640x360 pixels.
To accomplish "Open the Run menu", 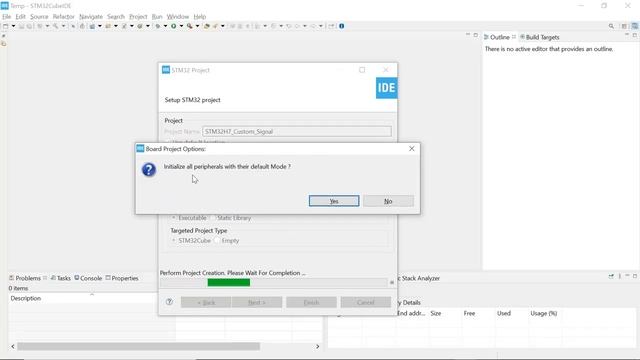I will click(x=157, y=17).
